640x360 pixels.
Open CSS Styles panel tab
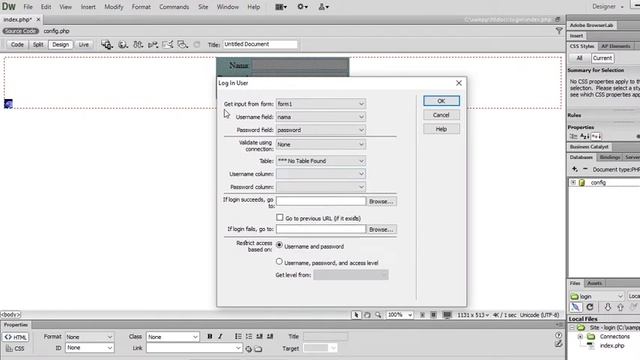tap(582, 46)
